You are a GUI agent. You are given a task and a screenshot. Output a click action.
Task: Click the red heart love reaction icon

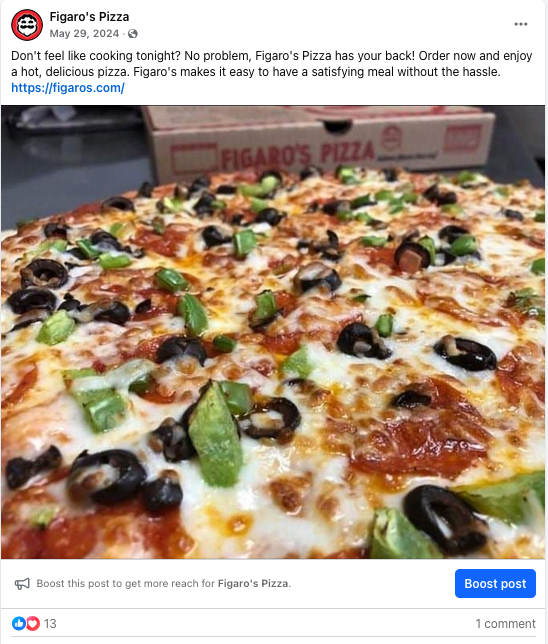33,623
